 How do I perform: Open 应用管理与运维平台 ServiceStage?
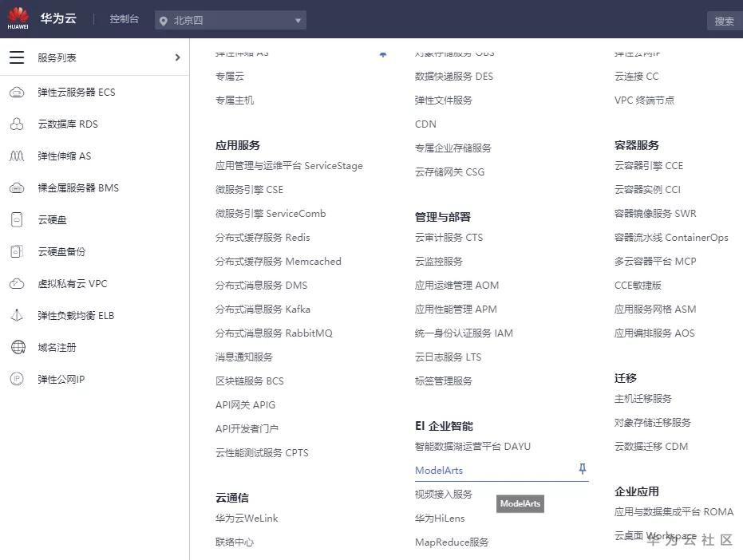tap(289, 166)
